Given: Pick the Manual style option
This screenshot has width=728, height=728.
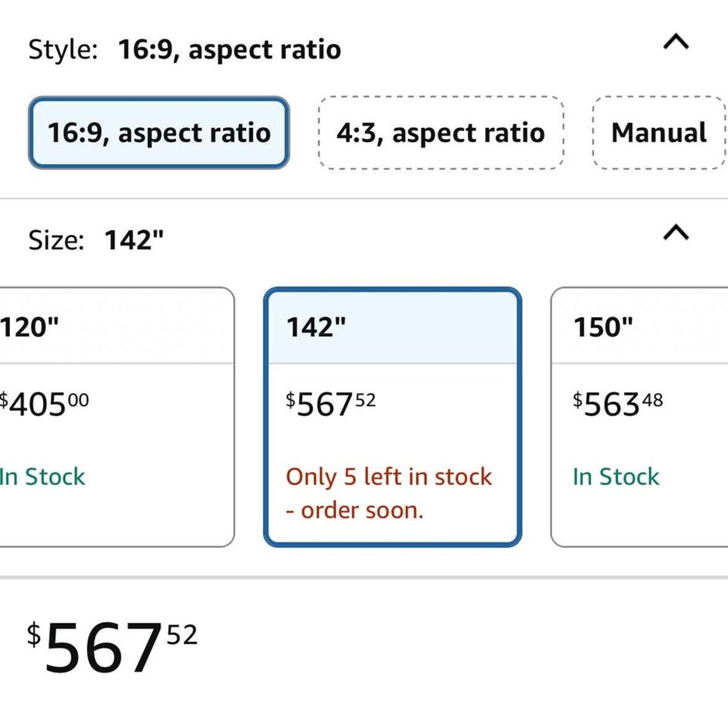Looking at the screenshot, I should [x=659, y=132].
